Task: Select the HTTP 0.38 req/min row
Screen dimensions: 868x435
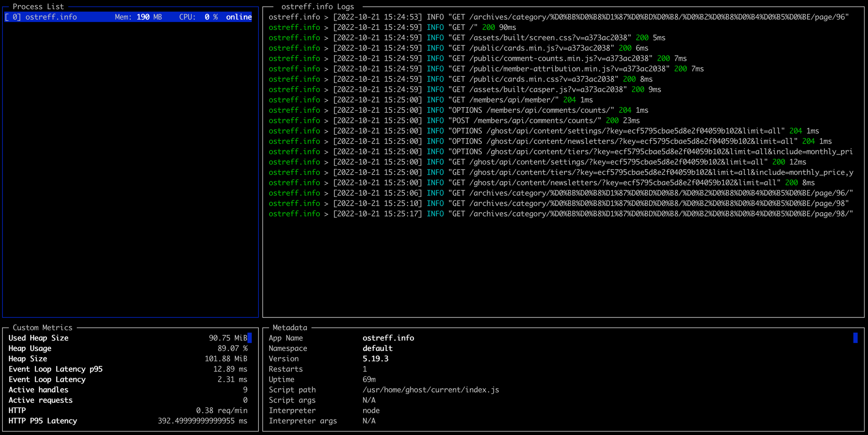Action: click(x=128, y=411)
